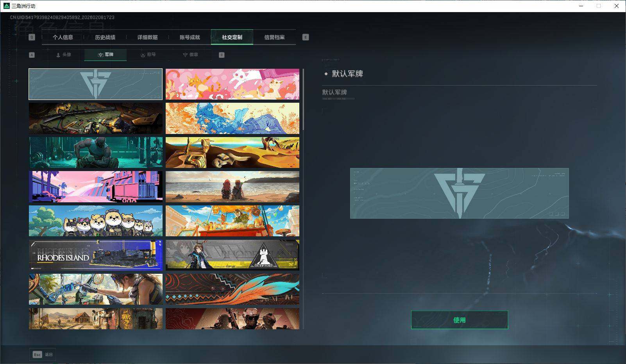Minimize the 三角洲行动 window

(580, 6)
